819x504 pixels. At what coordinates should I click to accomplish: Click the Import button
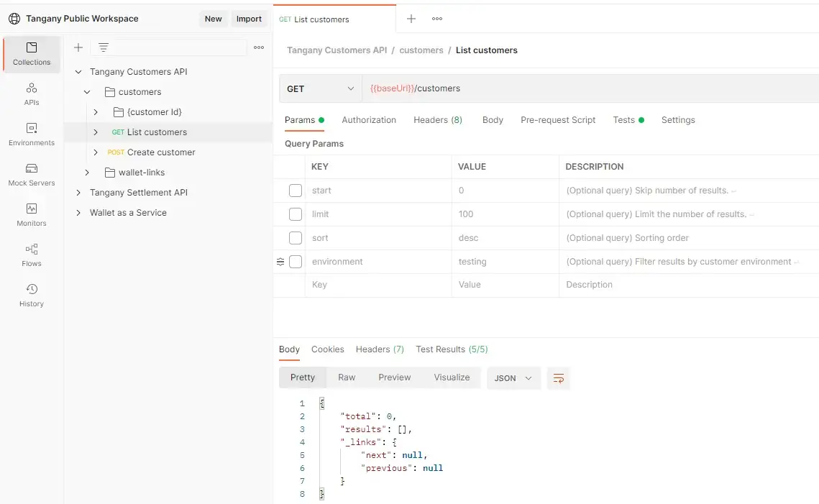(249, 19)
